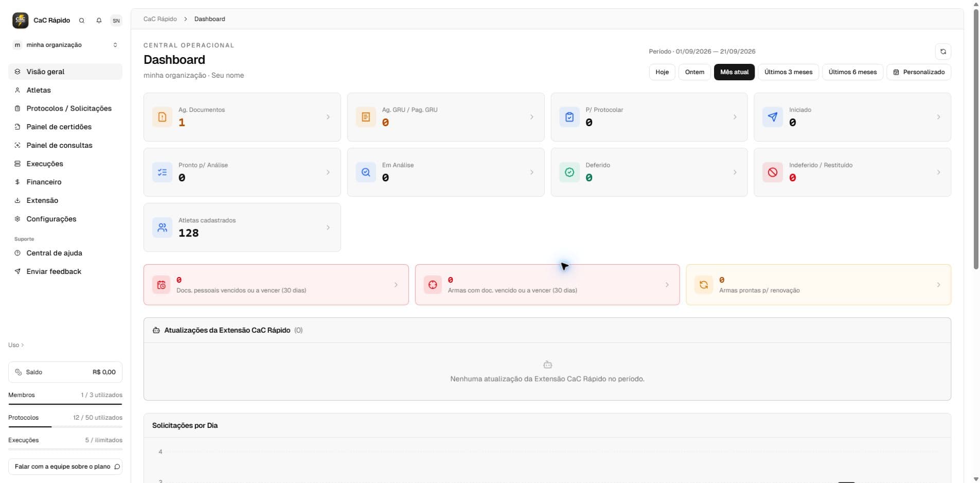Click the P/ Protocolar clipboard icon
The image size is (980, 483).
click(x=569, y=117)
